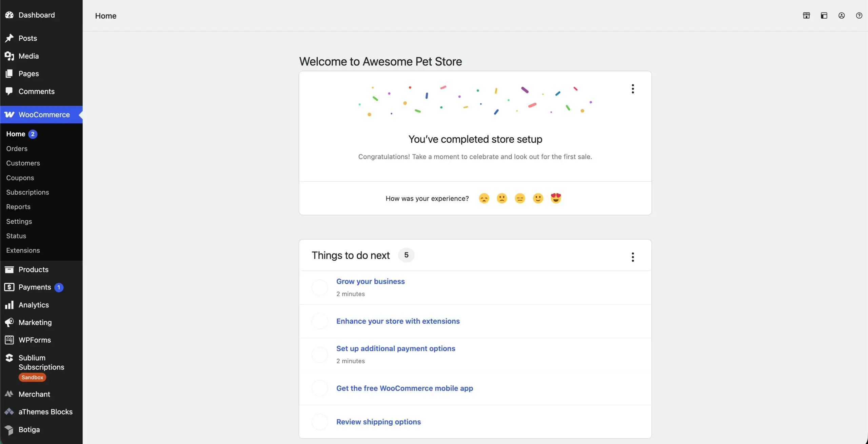Image resolution: width=868 pixels, height=444 pixels.
Task: Open options menu on Things to do next
Action: pyautogui.click(x=633, y=257)
